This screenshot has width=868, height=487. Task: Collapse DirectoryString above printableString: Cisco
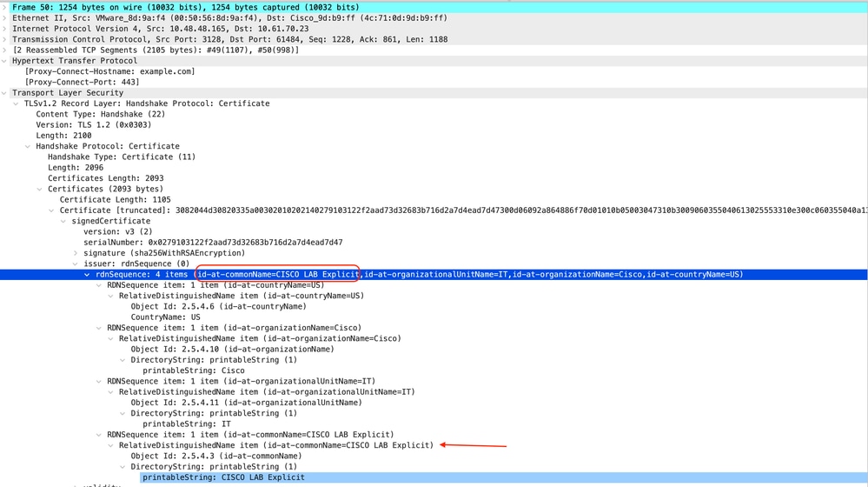point(123,360)
